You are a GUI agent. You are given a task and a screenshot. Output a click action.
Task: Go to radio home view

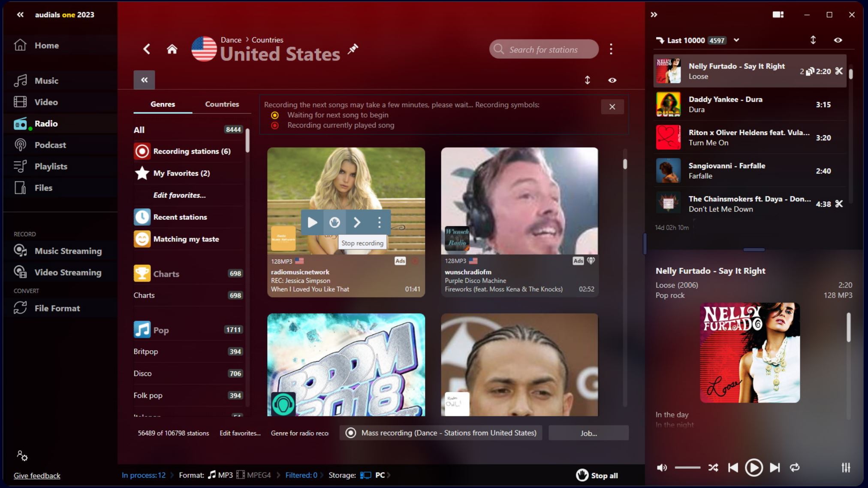pyautogui.click(x=172, y=49)
